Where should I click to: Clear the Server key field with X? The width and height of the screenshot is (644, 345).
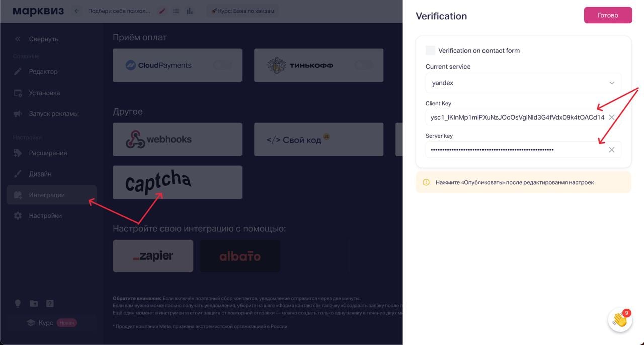click(x=612, y=150)
